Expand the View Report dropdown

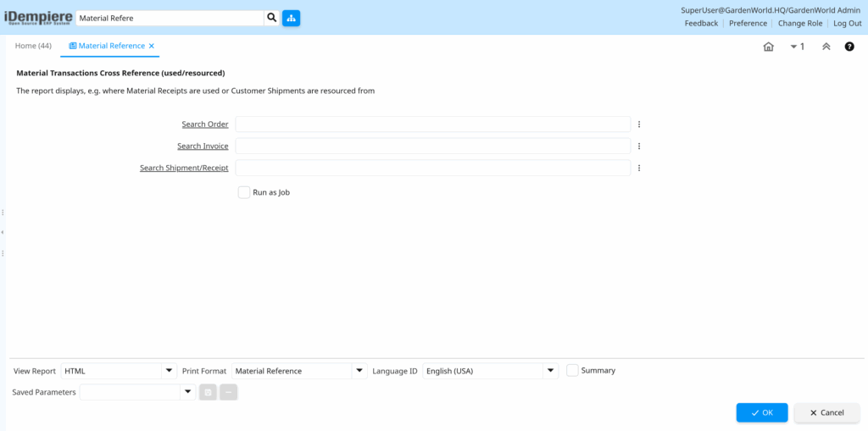pos(169,371)
